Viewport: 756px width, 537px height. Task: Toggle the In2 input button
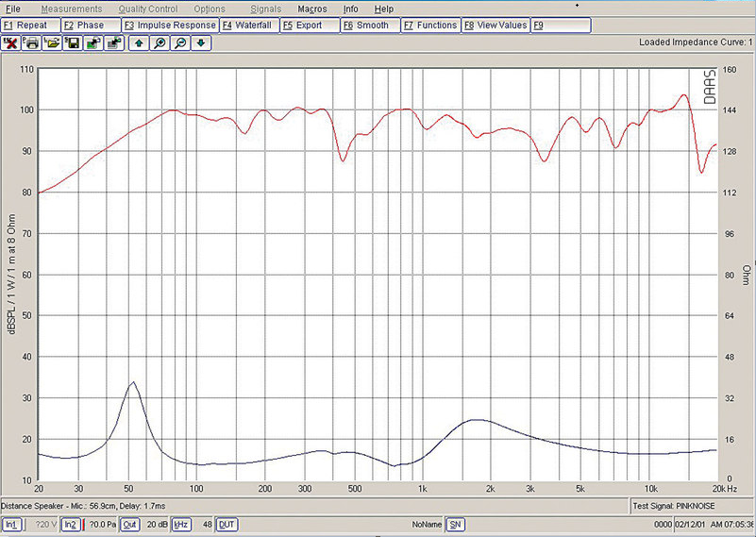point(70,524)
